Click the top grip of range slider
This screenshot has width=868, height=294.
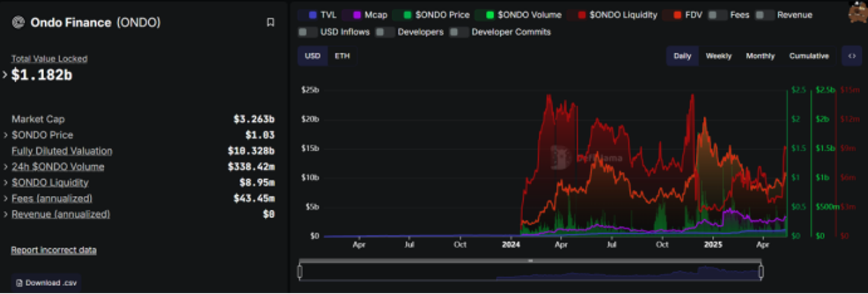[x=530, y=261]
